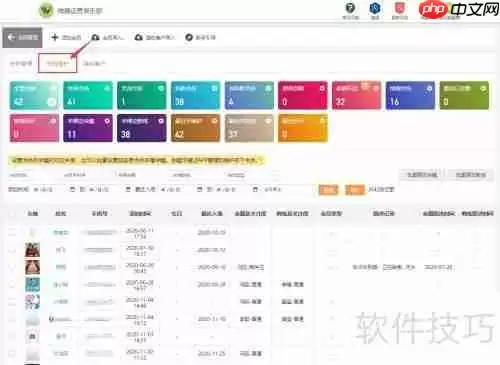Click the second cloud-upload icon in toolbar

[138, 37]
